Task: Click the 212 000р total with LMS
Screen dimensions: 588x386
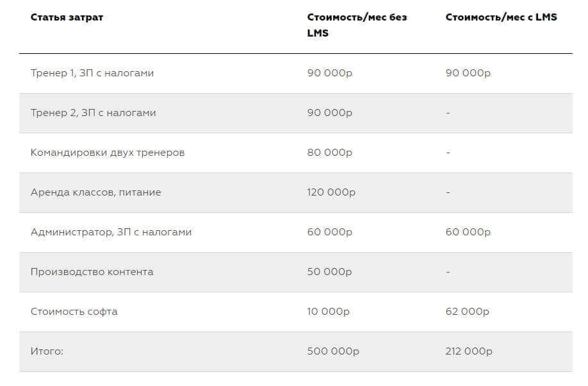Action: 469,351
